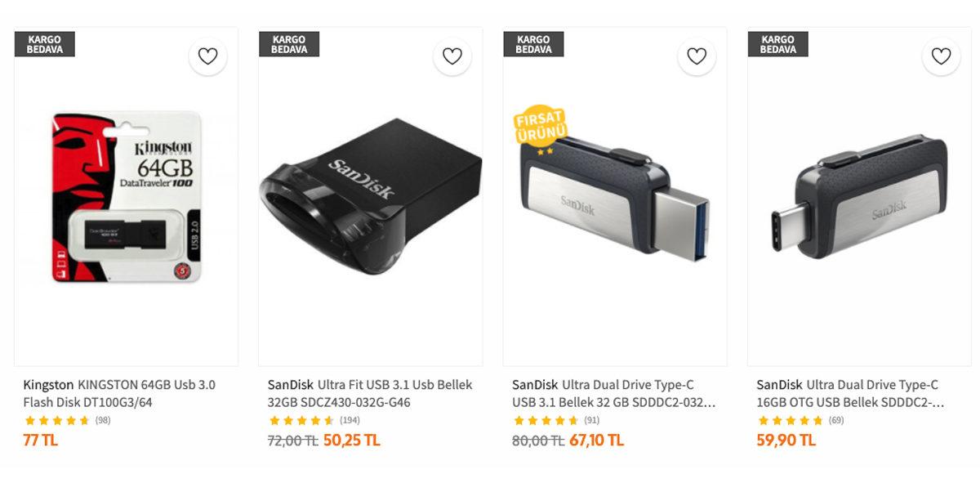The image size is (980, 483).
Task: Add the 32 GB Dual Drive to favorites
Action: (x=696, y=56)
